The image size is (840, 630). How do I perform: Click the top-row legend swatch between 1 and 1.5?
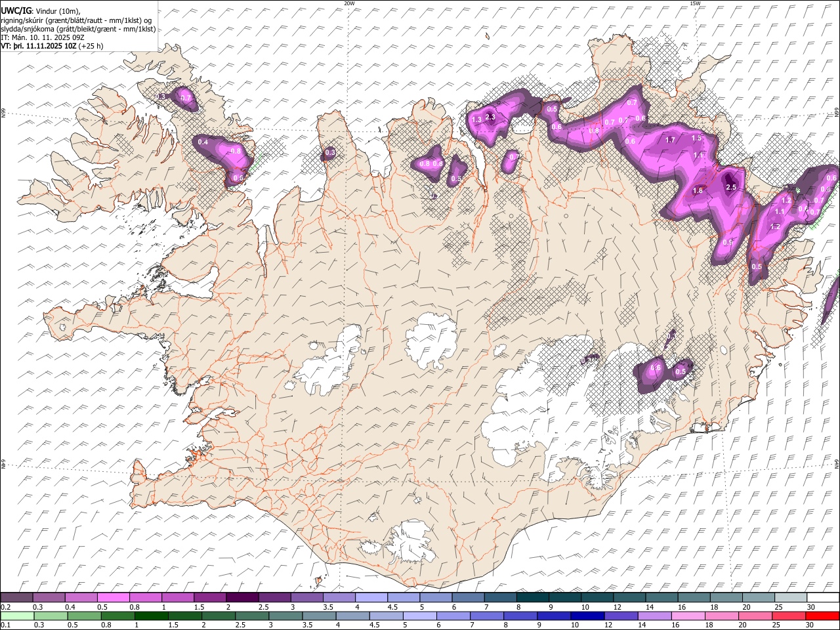(177, 597)
